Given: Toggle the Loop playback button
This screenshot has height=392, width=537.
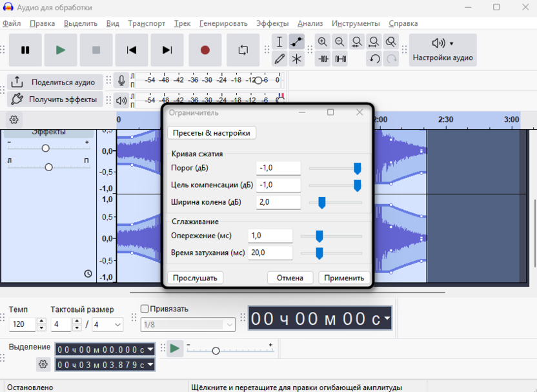Looking at the screenshot, I should pos(243,50).
